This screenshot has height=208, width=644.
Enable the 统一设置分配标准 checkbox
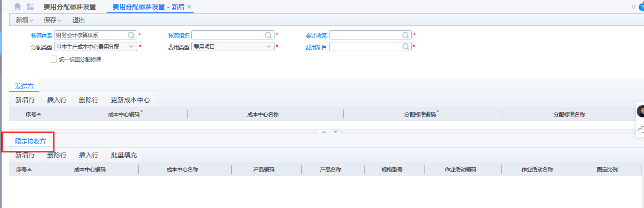coord(53,59)
